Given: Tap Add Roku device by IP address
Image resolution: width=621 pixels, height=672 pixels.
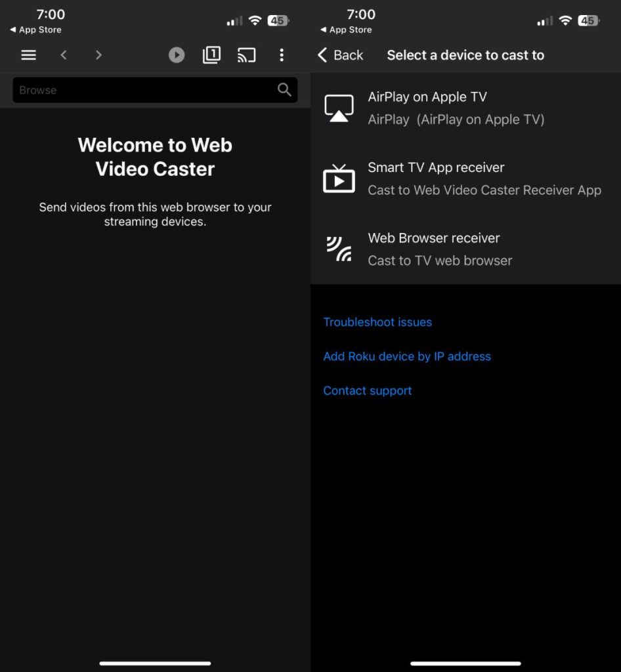Looking at the screenshot, I should pyautogui.click(x=407, y=356).
